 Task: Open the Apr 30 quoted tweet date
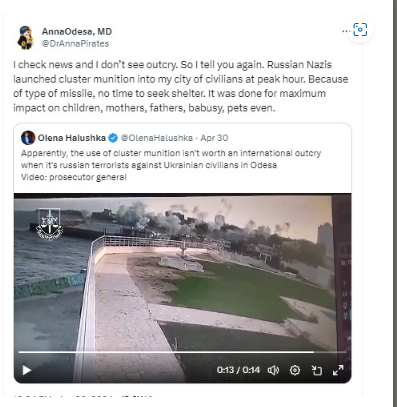214,138
